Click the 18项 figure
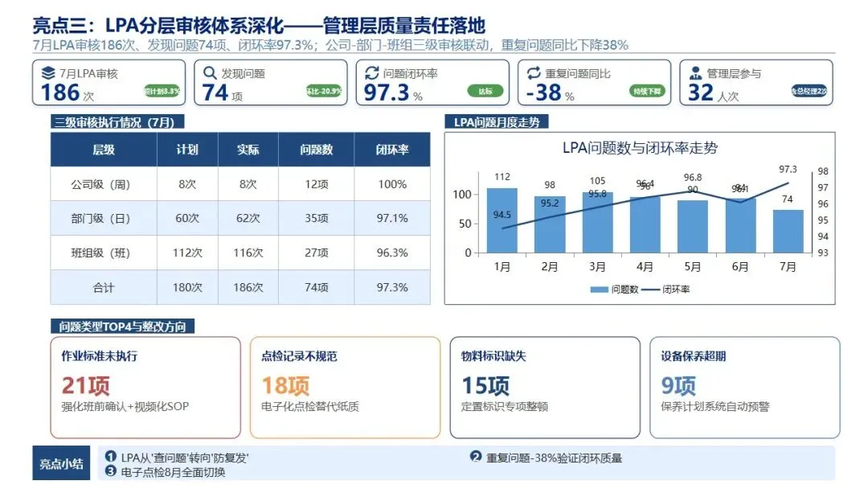This screenshot has height=489, width=868. pyautogui.click(x=285, y=385)
